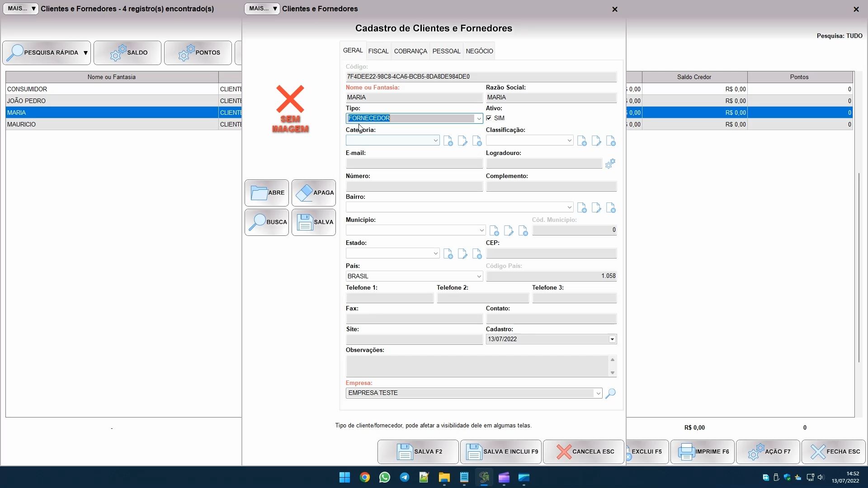Image resolution: width=868 pixels, height=488 pixels.
Task: Open the País BRASIL dropdown
Action: (479, 276)
